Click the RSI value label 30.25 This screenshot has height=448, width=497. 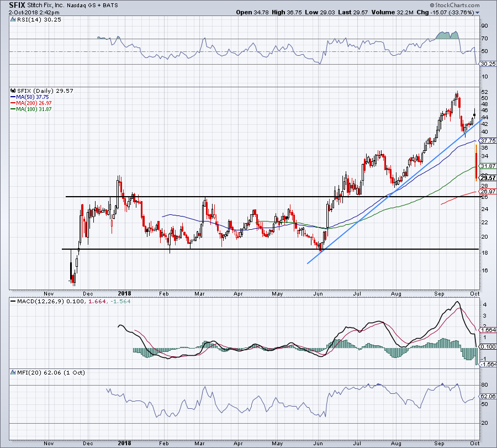point(488,64)
